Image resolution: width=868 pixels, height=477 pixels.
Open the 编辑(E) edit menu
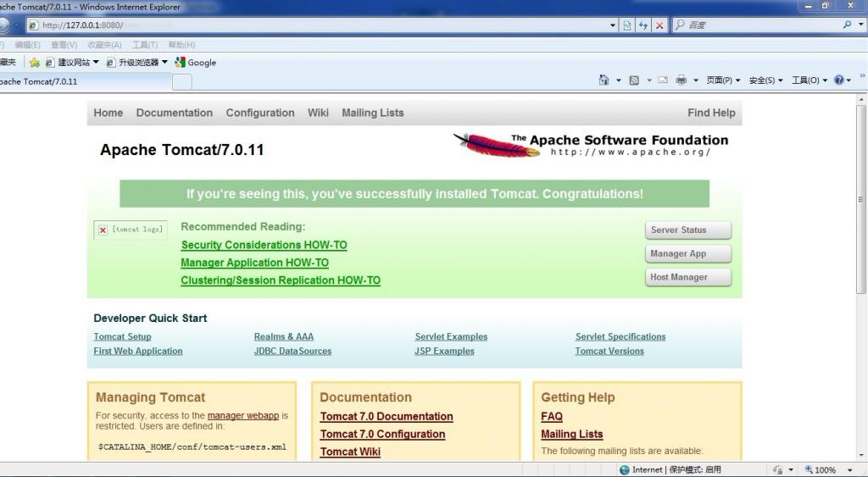(x=27, y=45)
